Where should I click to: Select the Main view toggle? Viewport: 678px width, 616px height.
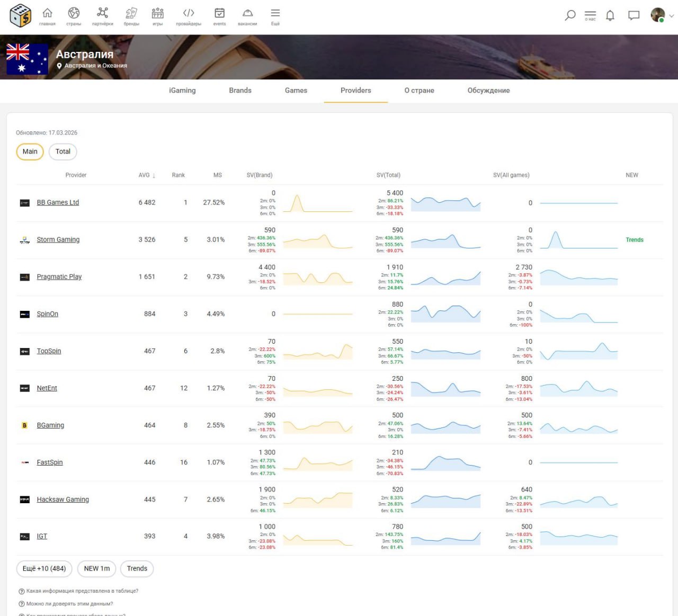pyautogui.click(x=30, y=151)
